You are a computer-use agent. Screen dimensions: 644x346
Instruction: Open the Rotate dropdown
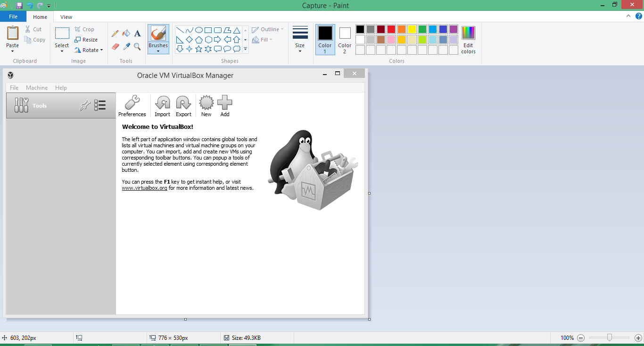click(x=89, y=50)
